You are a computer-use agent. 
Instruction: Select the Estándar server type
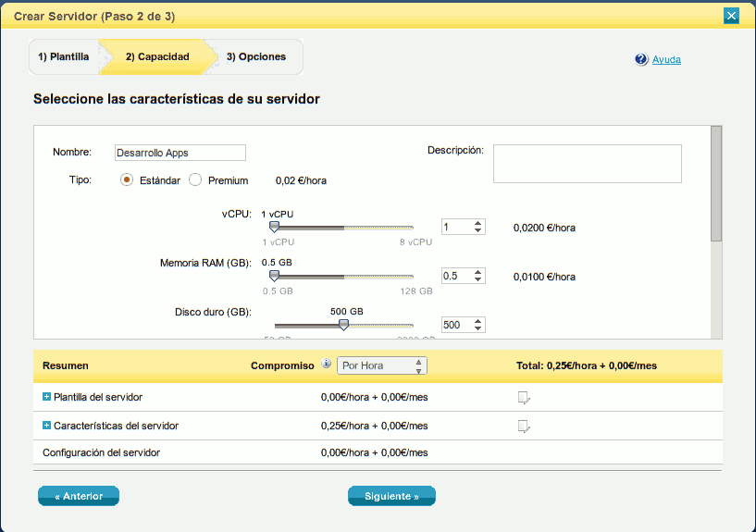(127, 179)
